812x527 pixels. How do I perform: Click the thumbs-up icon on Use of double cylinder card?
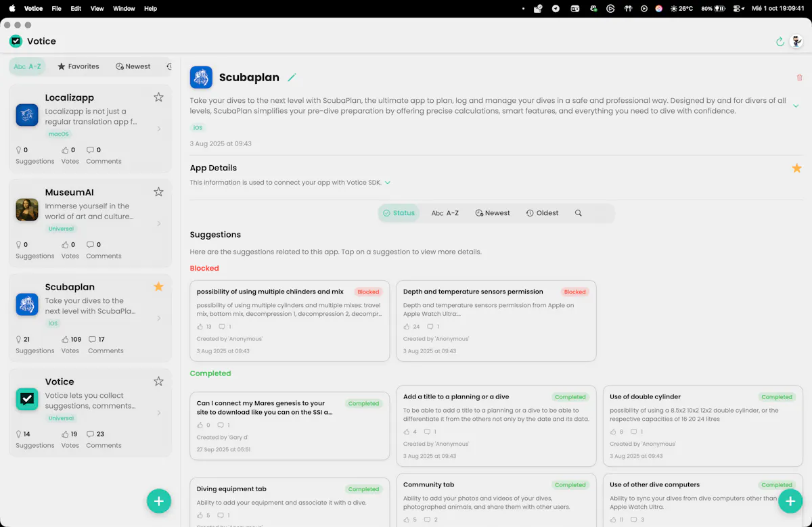pyautogui.click(x=613, y=432)
